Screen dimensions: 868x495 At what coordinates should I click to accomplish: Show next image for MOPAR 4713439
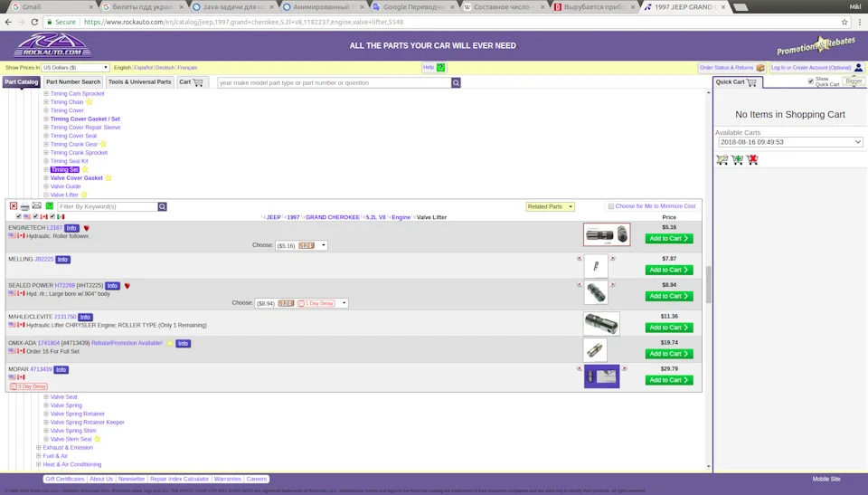point(624,368)
